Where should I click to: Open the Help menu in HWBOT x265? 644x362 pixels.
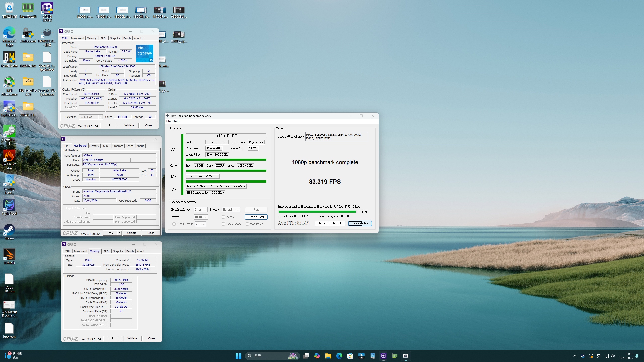[176, 121]
